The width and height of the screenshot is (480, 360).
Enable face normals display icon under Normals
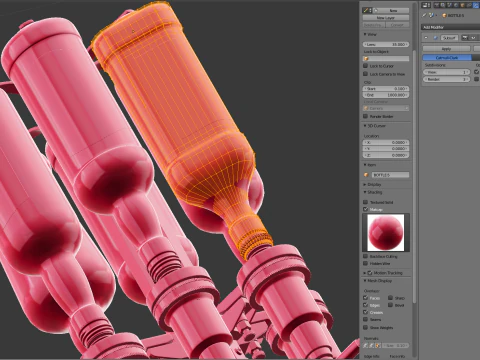[378, 346]
